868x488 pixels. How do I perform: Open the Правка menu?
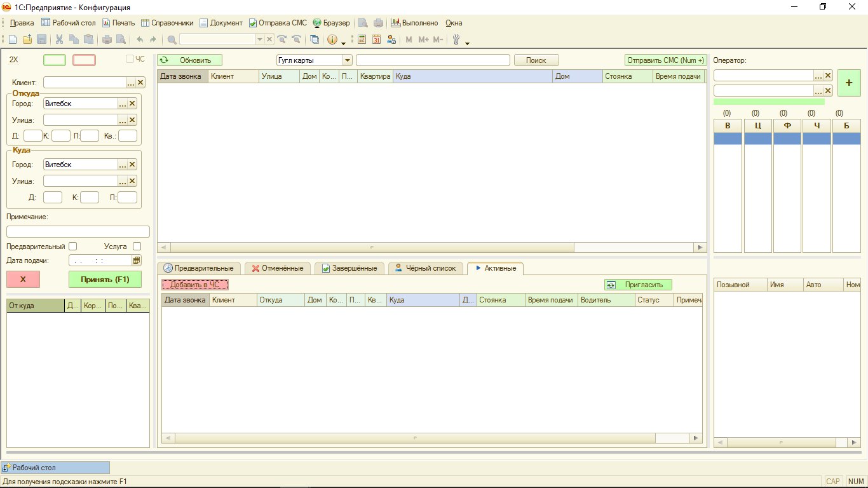22,23
